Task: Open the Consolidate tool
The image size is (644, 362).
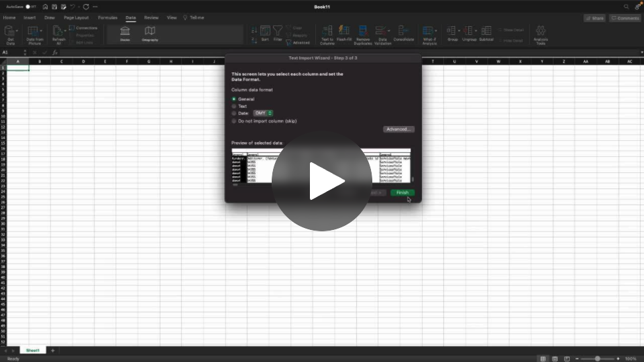Action: coord(403,32)
